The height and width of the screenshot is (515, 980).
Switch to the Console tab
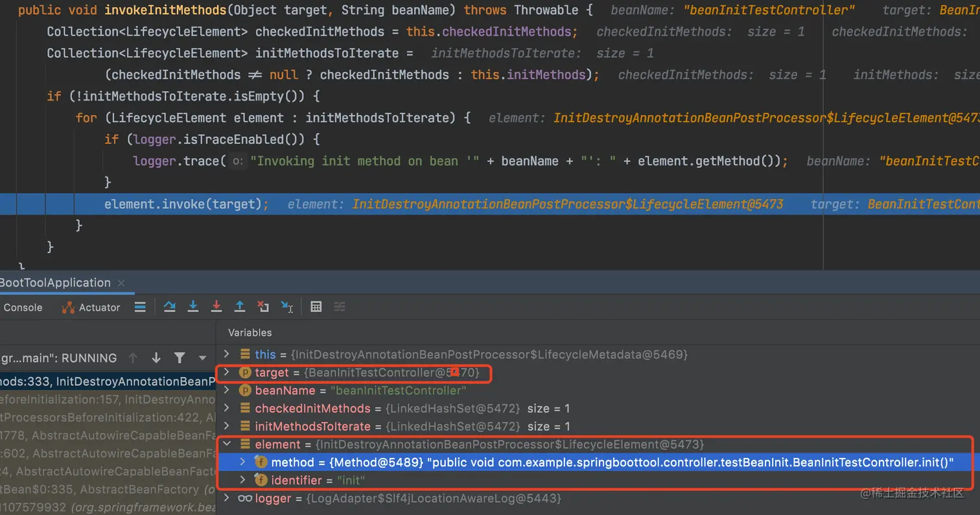(x=23, y=307)
